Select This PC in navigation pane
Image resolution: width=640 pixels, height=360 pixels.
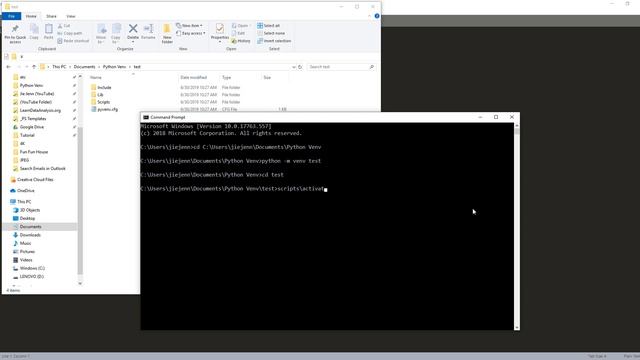click(24, 202)
